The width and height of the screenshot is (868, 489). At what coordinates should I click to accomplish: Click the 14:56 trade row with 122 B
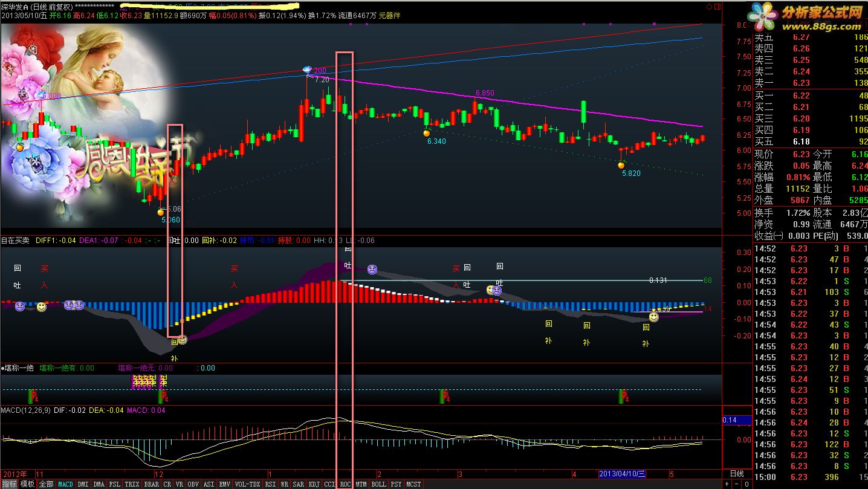click(811, 444)
